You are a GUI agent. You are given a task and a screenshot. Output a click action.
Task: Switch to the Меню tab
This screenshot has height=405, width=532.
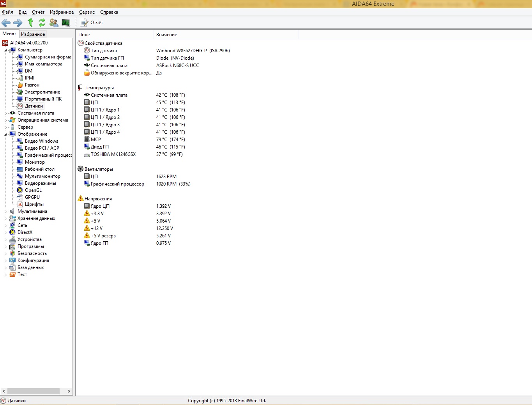9,34
